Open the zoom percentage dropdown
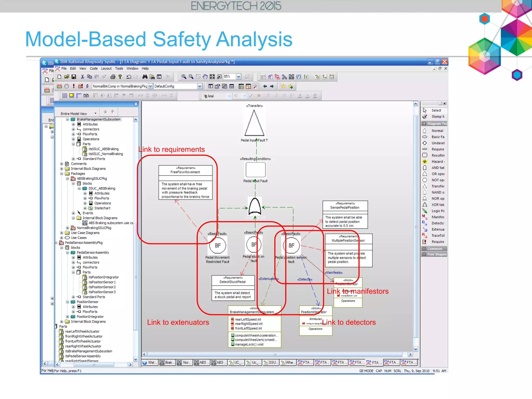Image resolution: width=532 pixels, height=399 pixels. click(238, 77)
